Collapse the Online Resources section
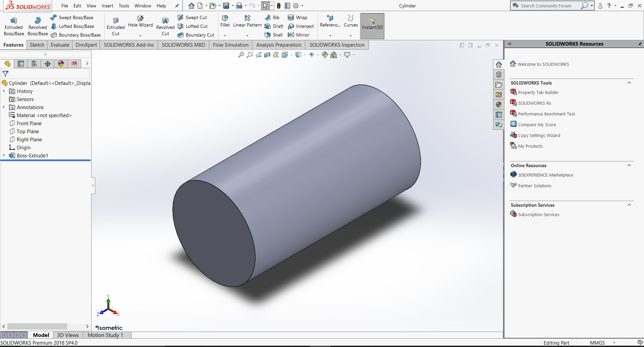The image size is (644, 347). pyautogui.click(x=629, y=165)
